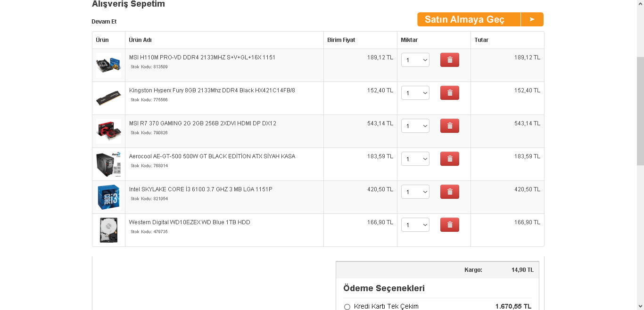Screen dimensions: 644x310
Task: Click 420,50 TL value in Birim Fiyat column
Action: (x=380, y=189)
